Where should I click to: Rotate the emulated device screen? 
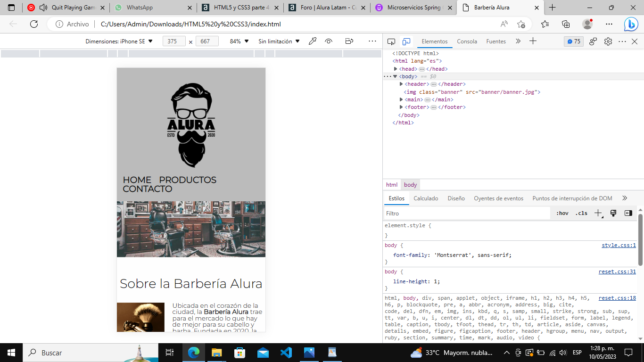[349, 41]
